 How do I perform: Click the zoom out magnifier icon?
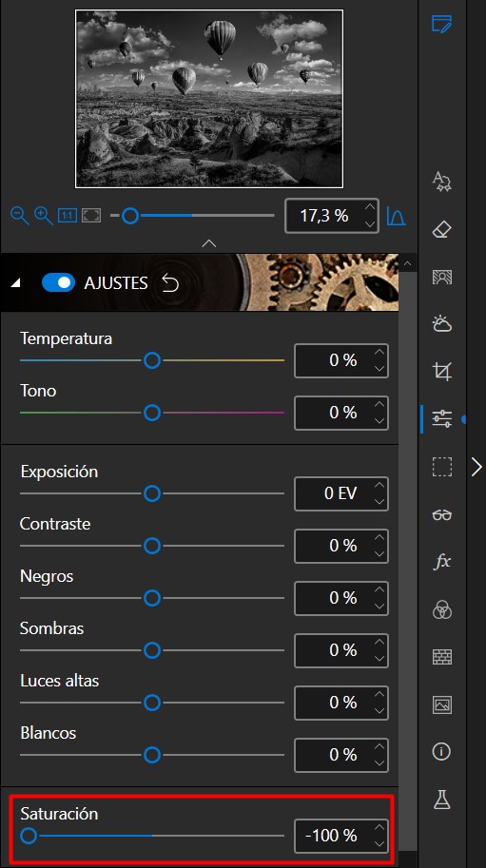pyautogui.click(x=19, y=216)
